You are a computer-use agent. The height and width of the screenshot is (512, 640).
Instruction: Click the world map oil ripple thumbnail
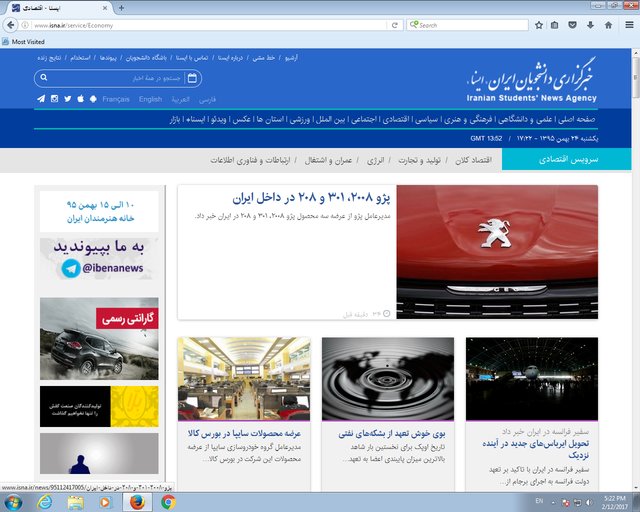coord(388,378)
